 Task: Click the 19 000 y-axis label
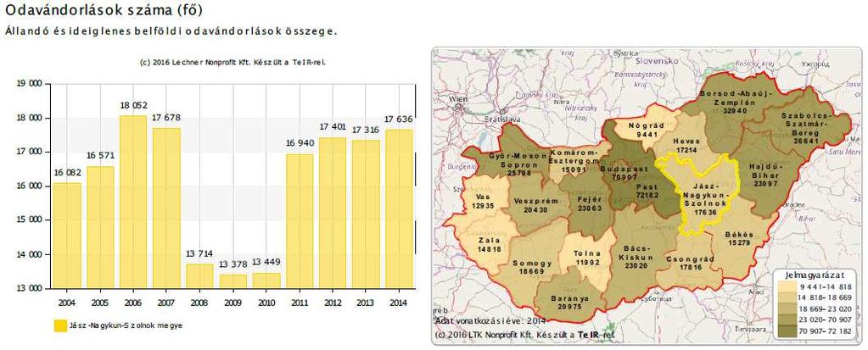coord(29,84)
